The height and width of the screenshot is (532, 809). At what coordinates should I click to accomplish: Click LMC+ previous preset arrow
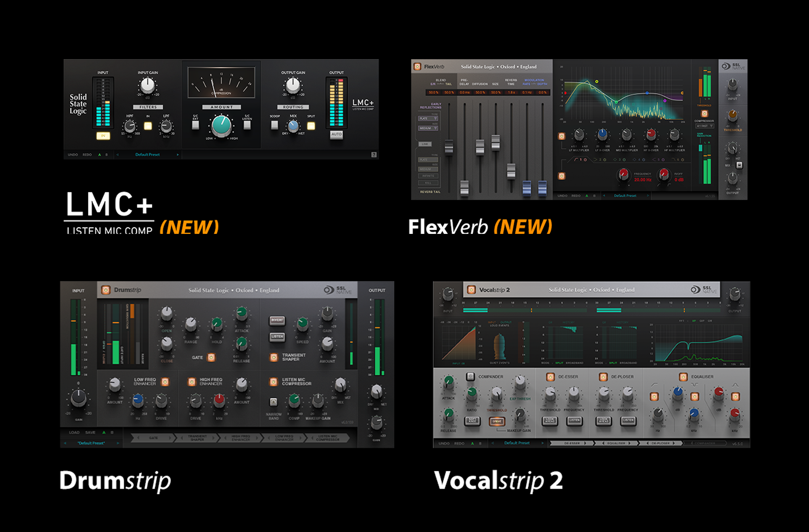coord(118,155)
